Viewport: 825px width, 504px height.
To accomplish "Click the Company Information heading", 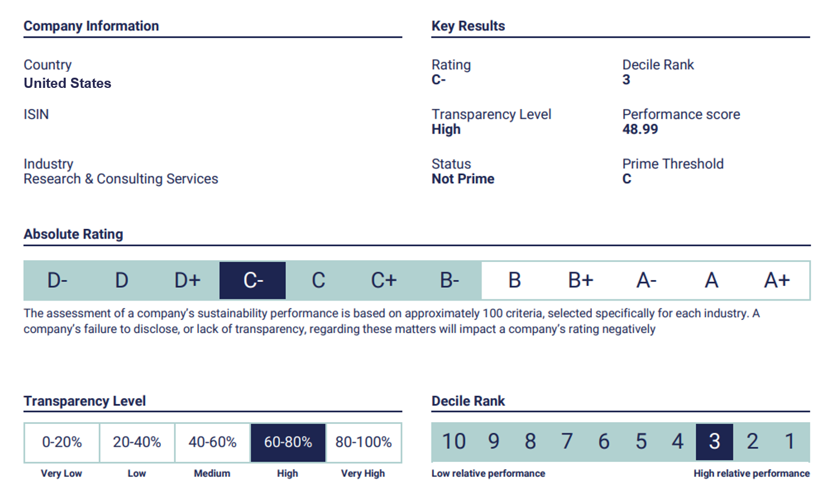I will [x=91, y=26].
